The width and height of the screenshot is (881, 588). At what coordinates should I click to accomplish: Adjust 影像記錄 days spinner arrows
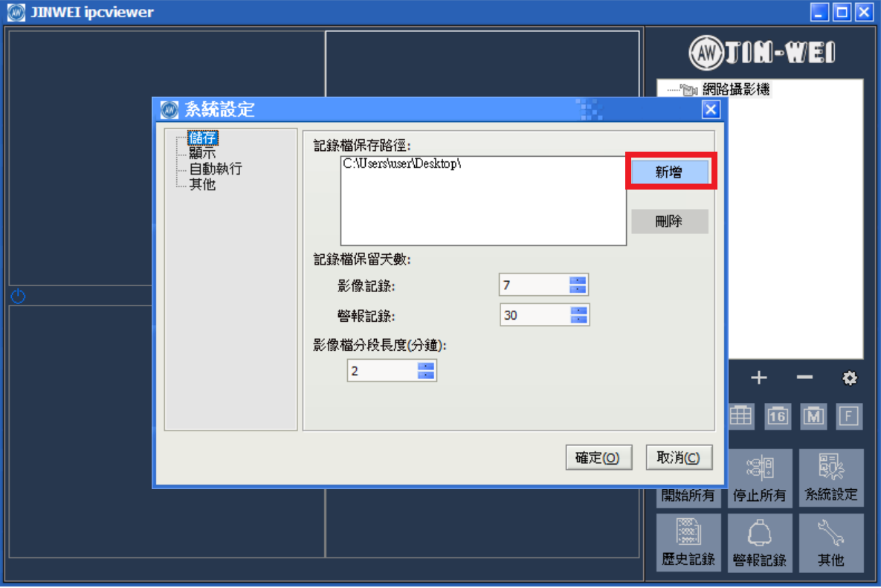[x=578, y=285]
